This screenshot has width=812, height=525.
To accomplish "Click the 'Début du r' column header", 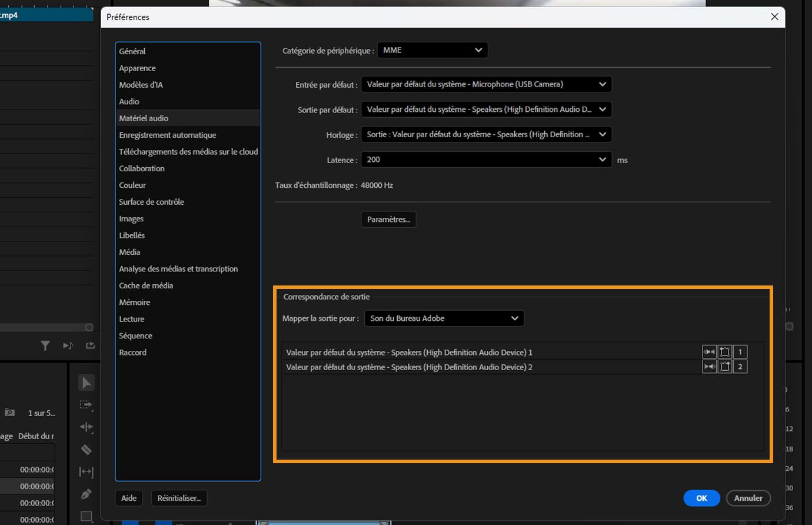I will click(36, 436).
